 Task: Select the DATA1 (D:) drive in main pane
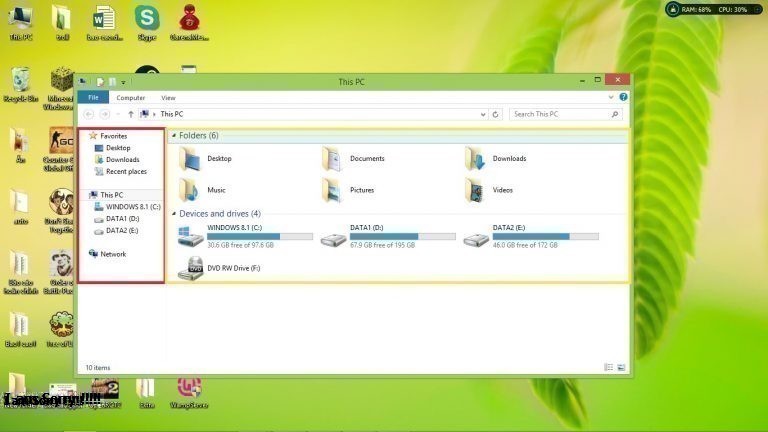point(387,236)
